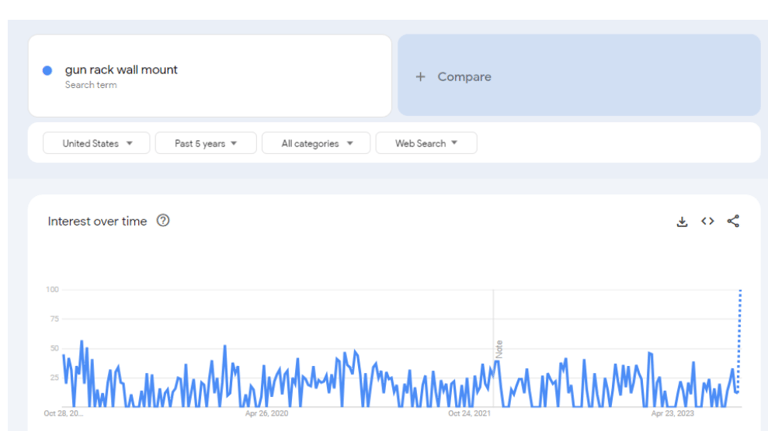This screenshot has width=768, height=431.
Task: Open the United States region dropdown
Action: (96, 143)
